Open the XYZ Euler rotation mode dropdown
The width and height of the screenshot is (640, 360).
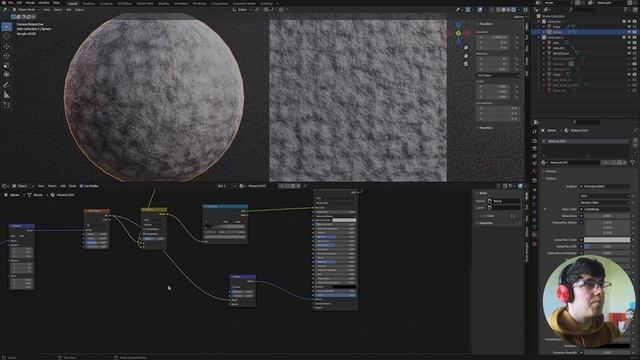[498, 76]
